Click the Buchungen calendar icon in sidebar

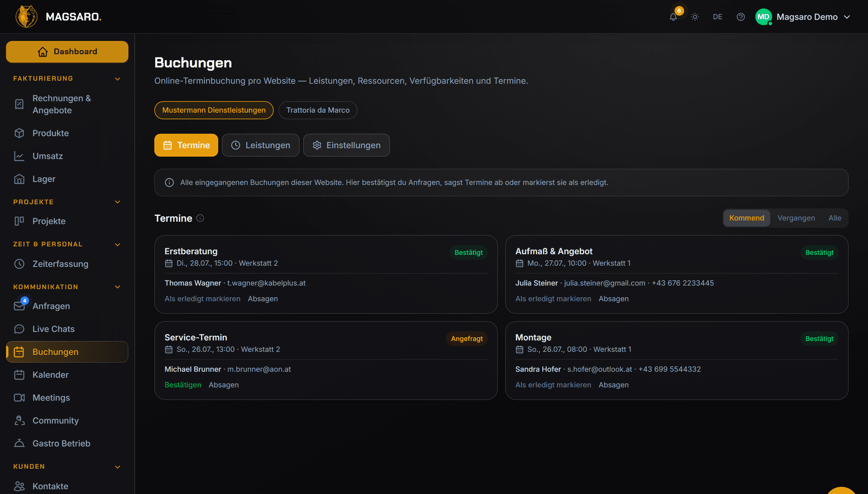coord(19,352)
